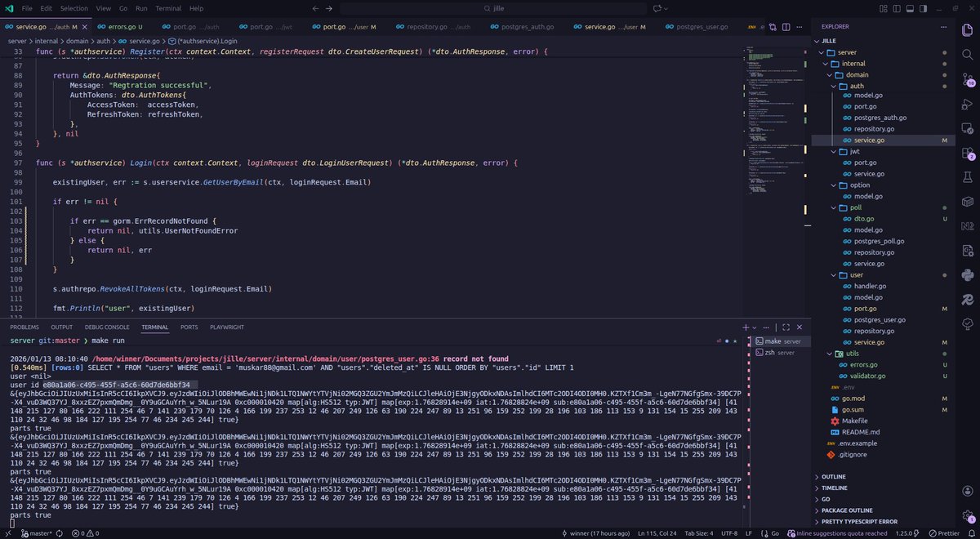Open the Selection menu
This screenshot has height=539, width=980.
[x=74, y=8]
